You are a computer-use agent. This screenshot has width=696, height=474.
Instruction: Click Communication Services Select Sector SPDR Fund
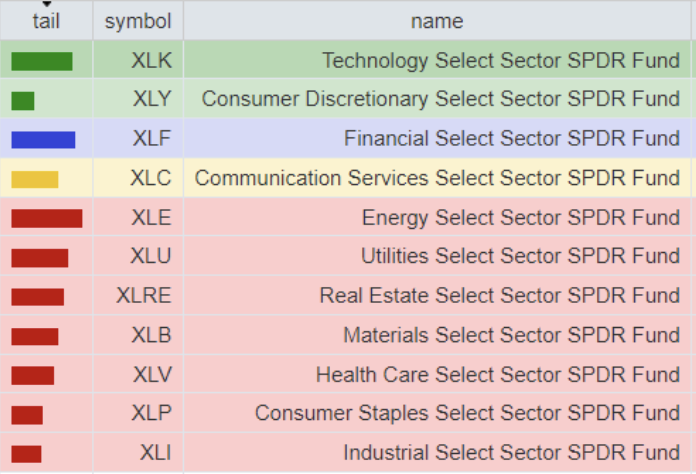tap(437, 179)
